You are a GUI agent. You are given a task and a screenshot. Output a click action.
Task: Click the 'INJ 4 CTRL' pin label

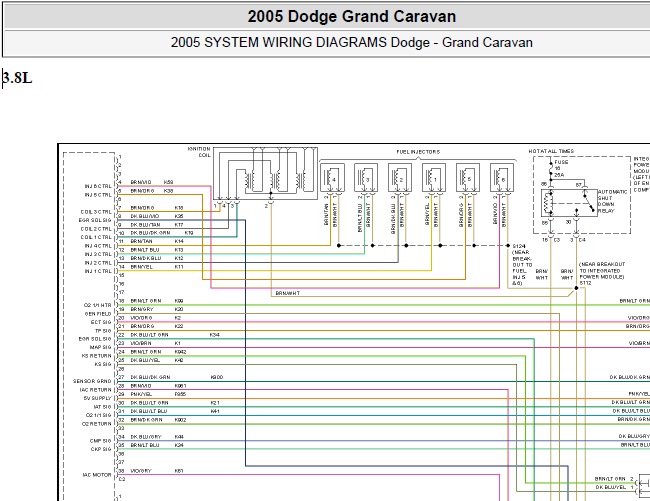tap(98, 246)
